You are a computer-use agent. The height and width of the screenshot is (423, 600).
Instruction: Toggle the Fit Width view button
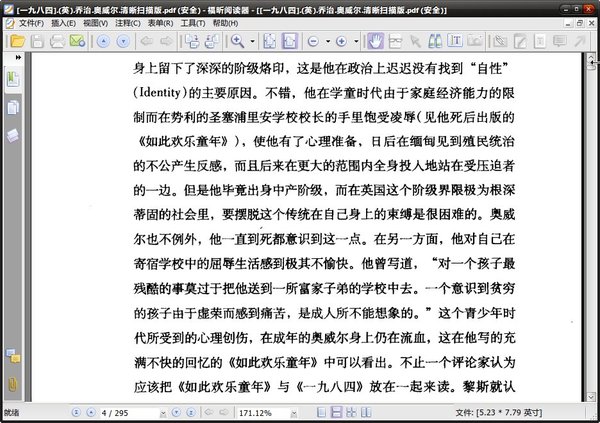289,41
